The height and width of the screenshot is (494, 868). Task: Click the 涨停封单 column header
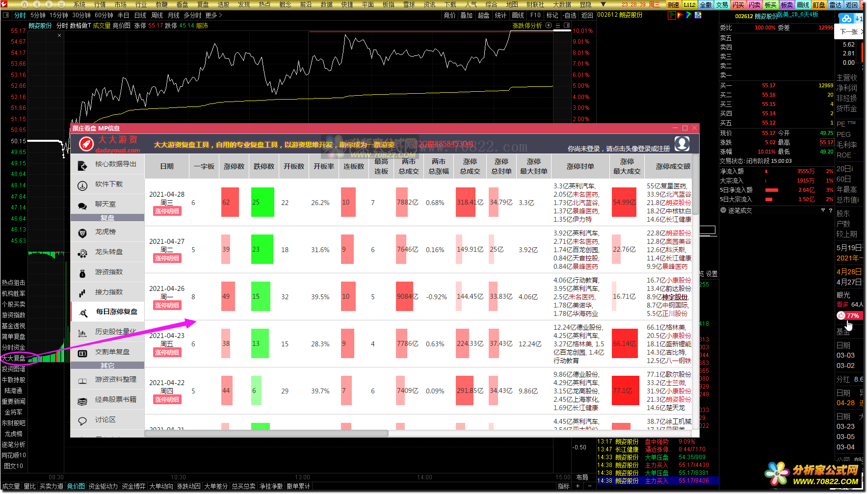[x=580, y=167]
